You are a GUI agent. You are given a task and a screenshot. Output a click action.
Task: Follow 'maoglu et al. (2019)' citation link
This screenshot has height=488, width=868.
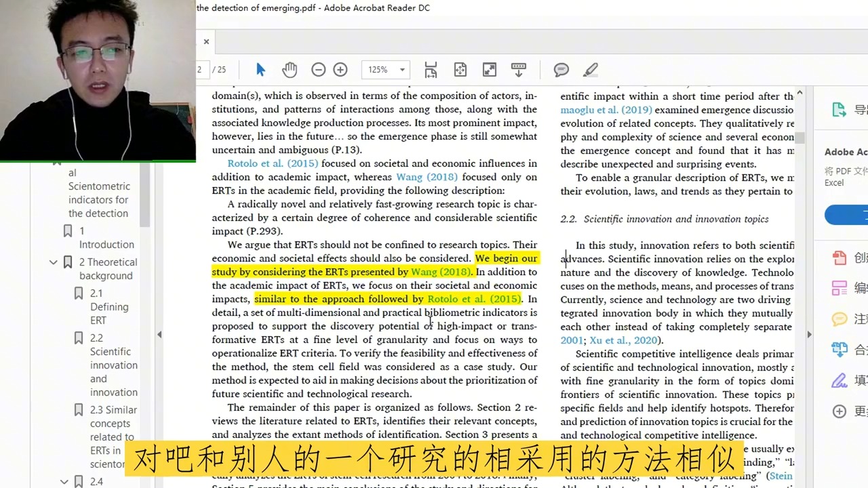606,110
